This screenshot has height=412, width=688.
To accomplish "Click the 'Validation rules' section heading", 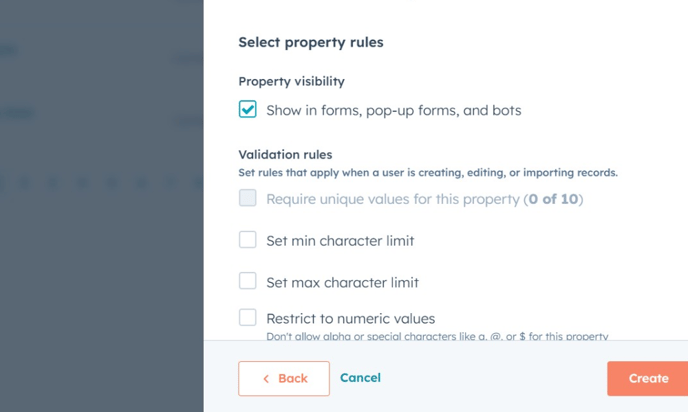I will [x=285, y=154].
